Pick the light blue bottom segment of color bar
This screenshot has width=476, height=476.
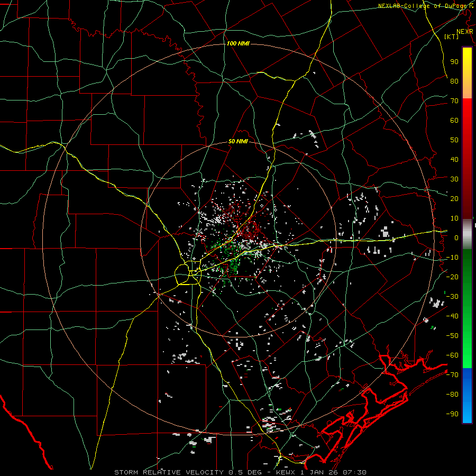coord(467,413)
